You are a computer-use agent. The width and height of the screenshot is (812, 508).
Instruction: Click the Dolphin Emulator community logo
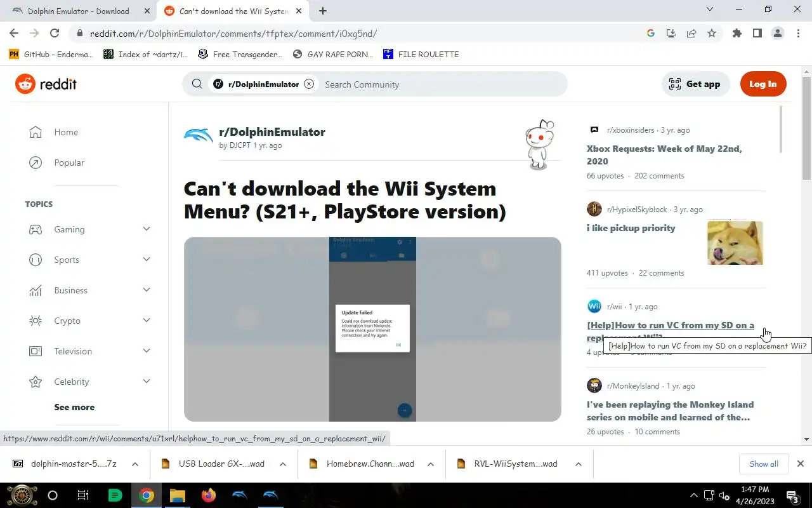tap(198, 136)
